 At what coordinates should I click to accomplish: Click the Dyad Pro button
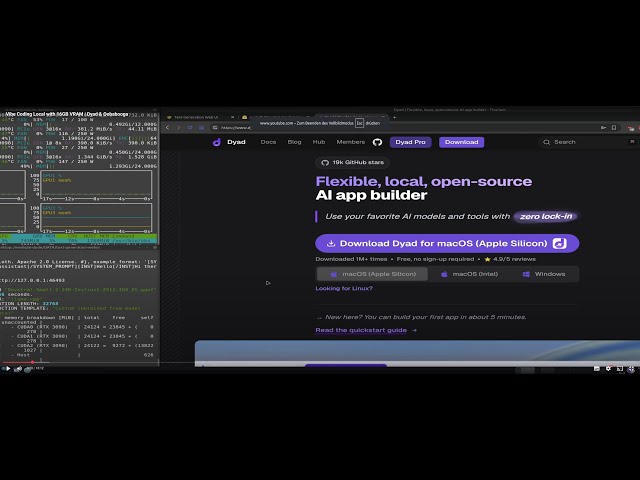pyautogui.click(x=410, y=142)
